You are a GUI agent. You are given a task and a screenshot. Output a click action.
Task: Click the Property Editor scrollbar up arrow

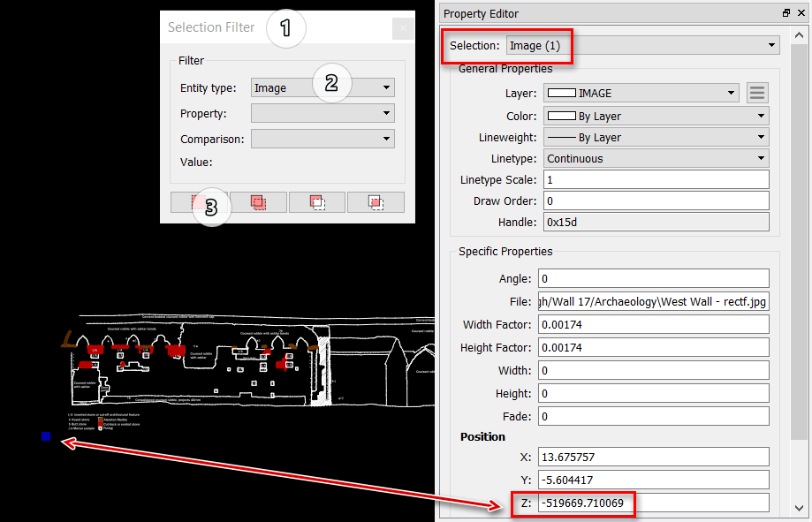[799, 35]
